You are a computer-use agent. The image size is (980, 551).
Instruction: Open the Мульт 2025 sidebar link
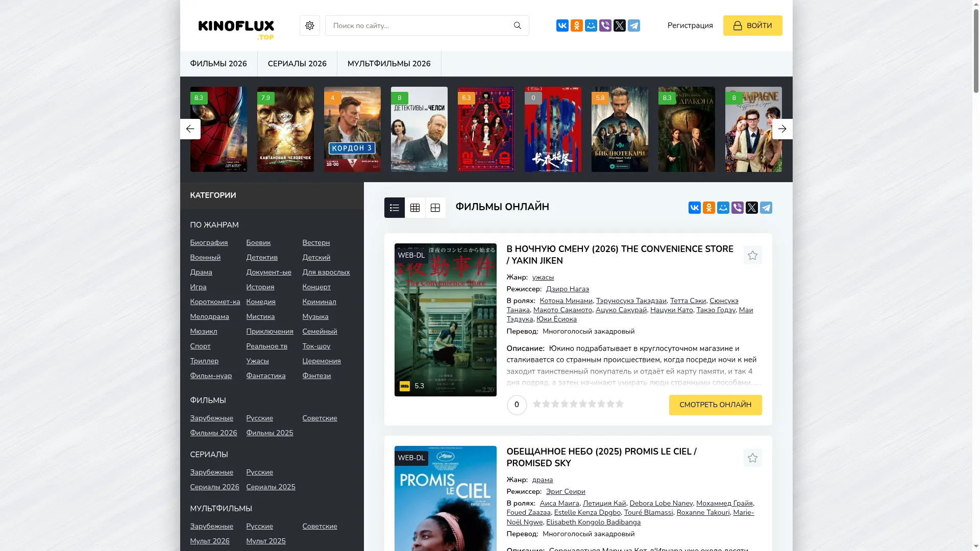[x=266, y=541]
